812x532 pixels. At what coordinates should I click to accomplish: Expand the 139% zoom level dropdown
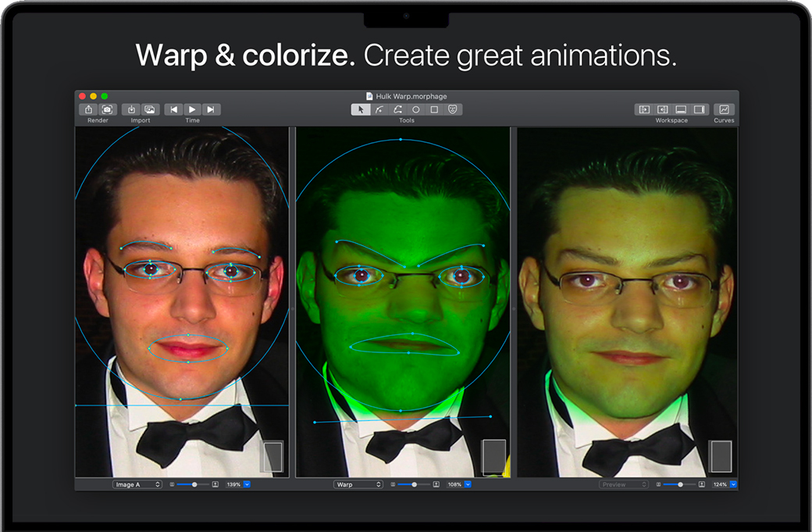coord(248,484)
